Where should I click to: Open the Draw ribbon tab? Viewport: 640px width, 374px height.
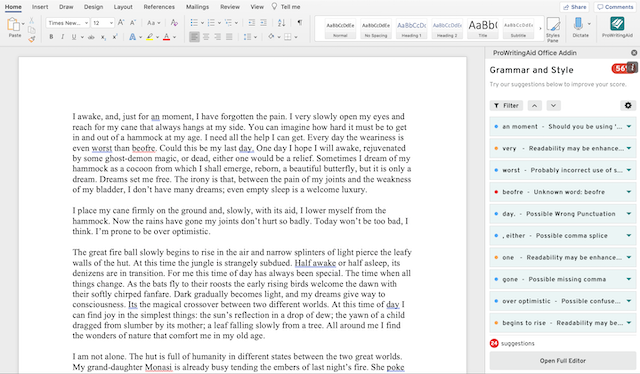(x=66, y=7)
